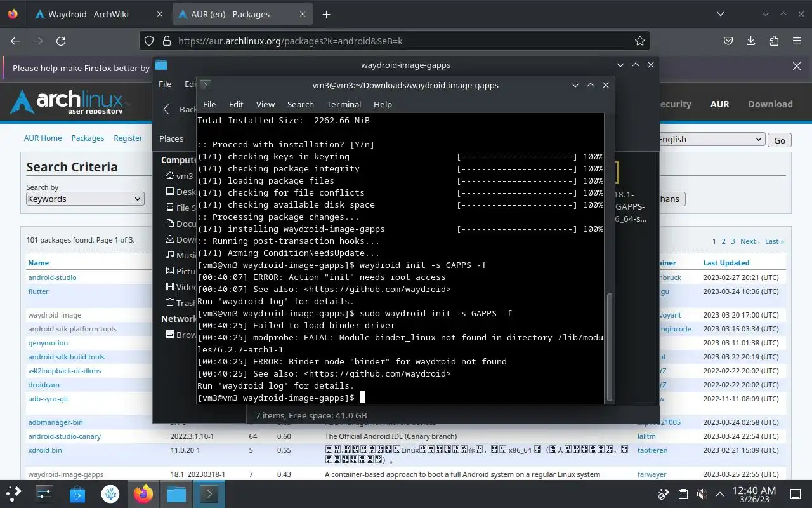The width and height of the screenshot is (812, 508).
Task: Select the vm3 home place
Action: (x=179, y=176)
